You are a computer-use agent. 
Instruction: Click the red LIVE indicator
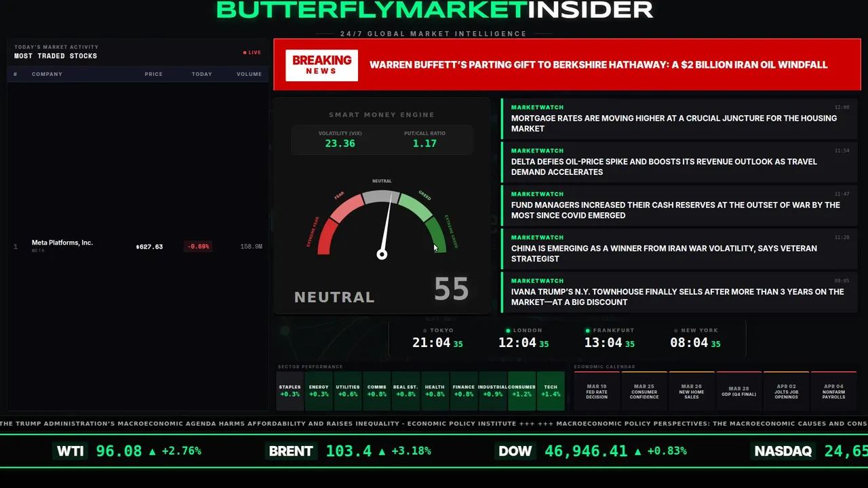(x=252, y=52)
